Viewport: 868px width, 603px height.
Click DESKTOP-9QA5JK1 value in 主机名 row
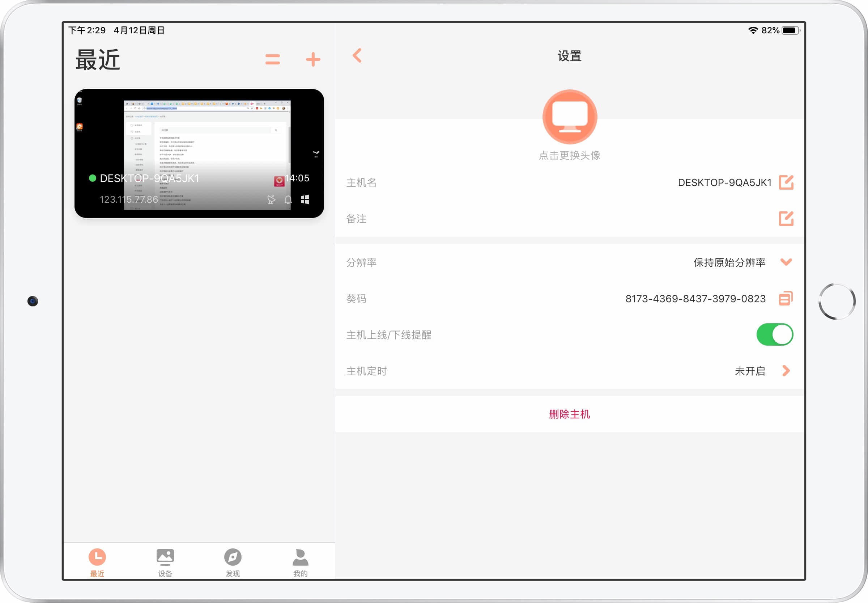(724, 182)
